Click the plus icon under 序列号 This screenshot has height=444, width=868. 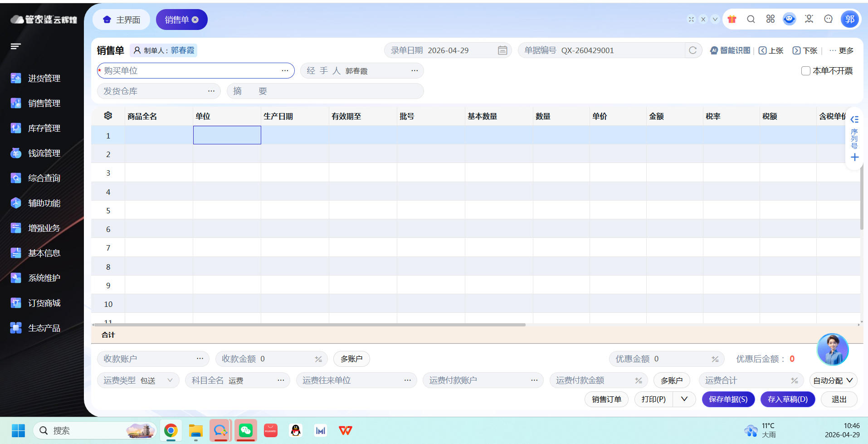click(x=854, y=157)
